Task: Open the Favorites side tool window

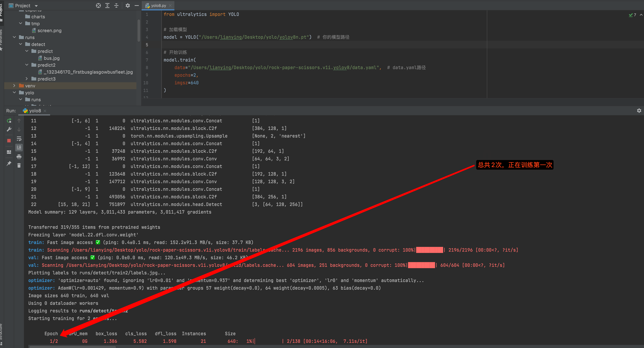Action: [x=1, y=40]
